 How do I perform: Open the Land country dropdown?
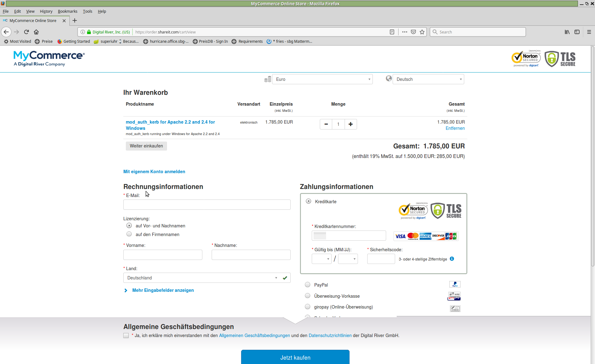[207, 278]
